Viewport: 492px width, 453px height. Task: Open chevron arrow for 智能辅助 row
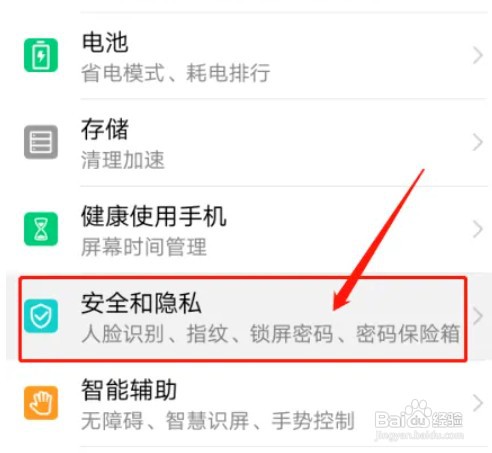(x=478, y=403)
